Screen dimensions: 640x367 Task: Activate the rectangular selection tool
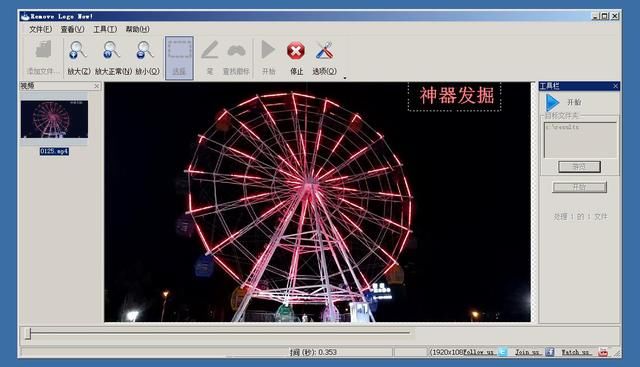tap(179, 58)
